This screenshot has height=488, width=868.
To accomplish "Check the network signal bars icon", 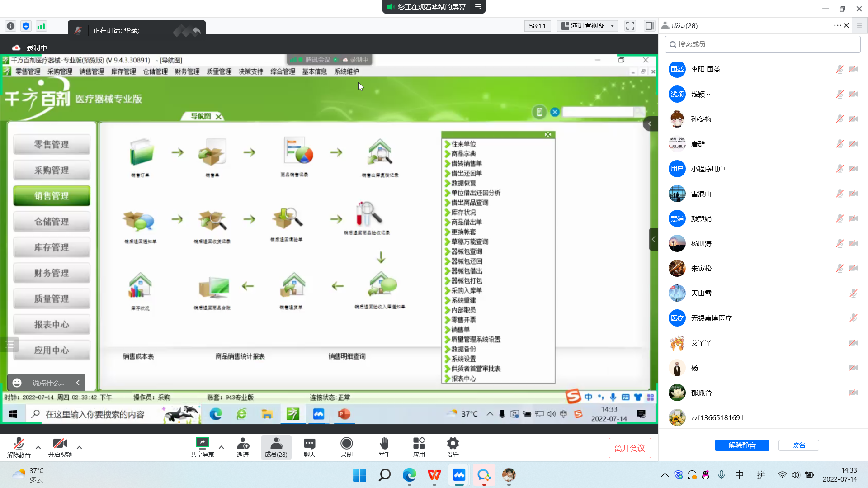I will coord(41,26).
